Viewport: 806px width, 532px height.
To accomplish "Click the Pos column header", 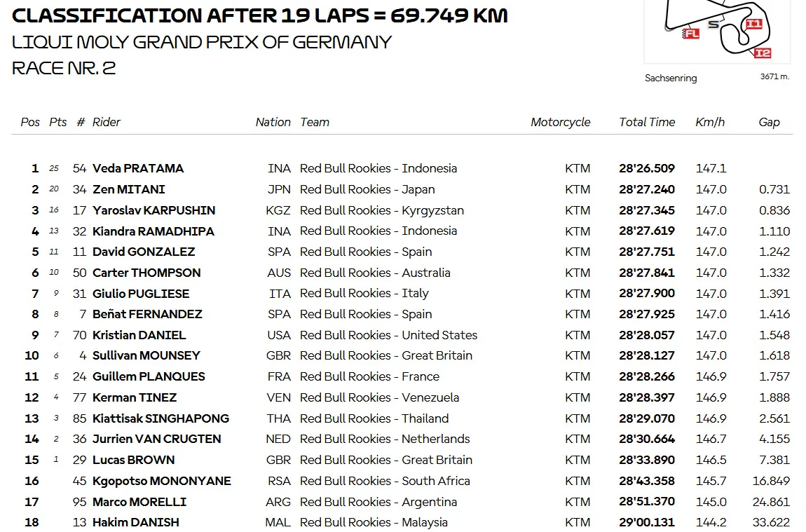I will point(30,123).
